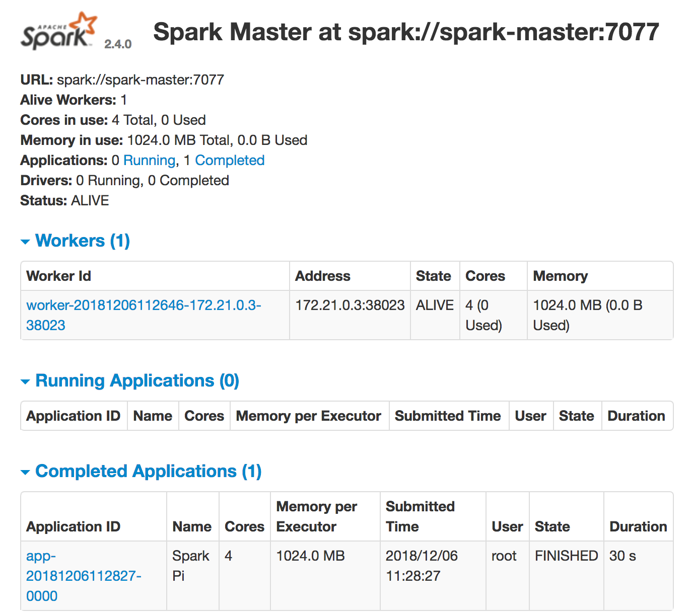Click the Completed Applications (1) heading
Viewport: 692px width, 616px height.
(x=149, y=471)
